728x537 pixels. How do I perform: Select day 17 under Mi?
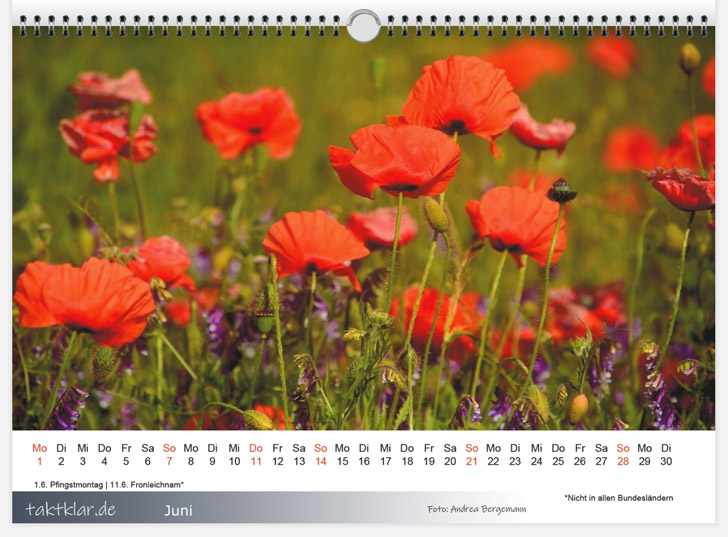385,461
